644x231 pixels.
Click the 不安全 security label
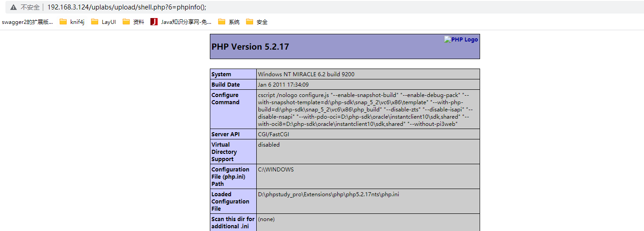[x=30, y=7]
